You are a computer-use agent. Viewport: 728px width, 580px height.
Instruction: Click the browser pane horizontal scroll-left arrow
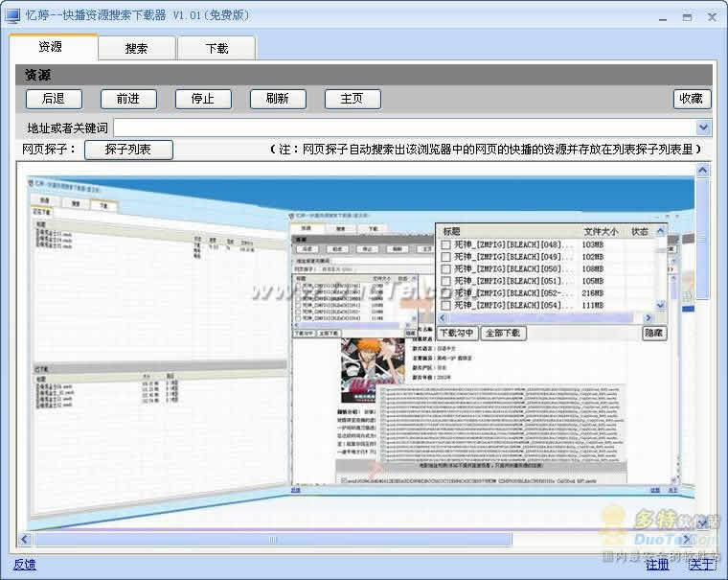click(x=25, y=539)
